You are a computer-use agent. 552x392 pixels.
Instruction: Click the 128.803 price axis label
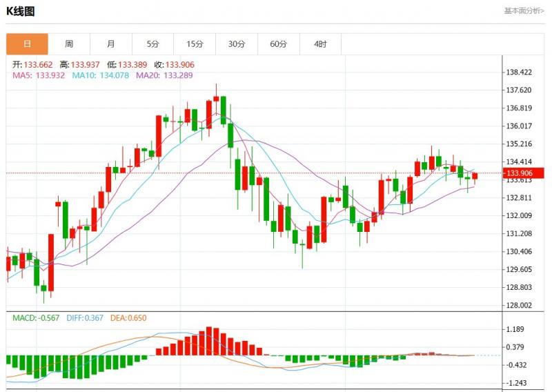519,287
